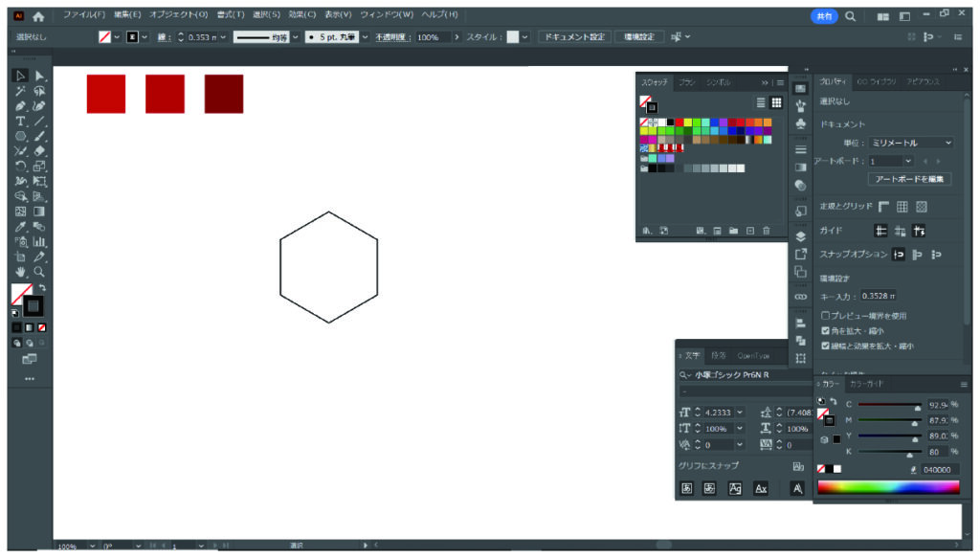
Task: Click the ドキュメント設定 button
Action: coord(574,37)
